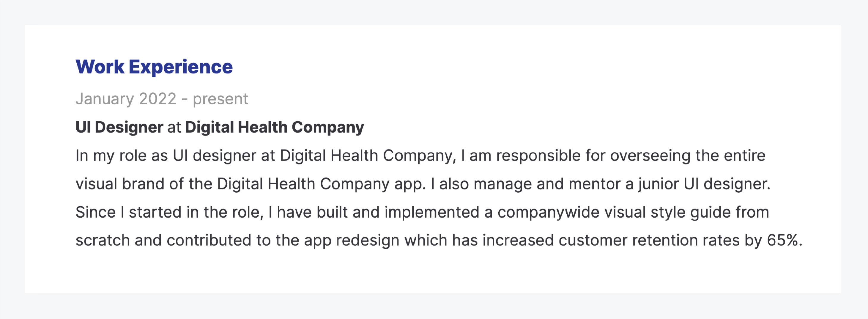Click the bold Digital Health Company name

[x=274, y=127]
